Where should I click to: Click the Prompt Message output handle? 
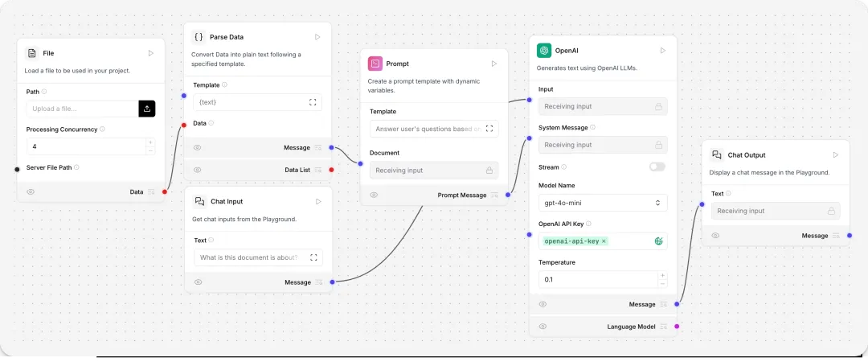(x=508, y=195)
